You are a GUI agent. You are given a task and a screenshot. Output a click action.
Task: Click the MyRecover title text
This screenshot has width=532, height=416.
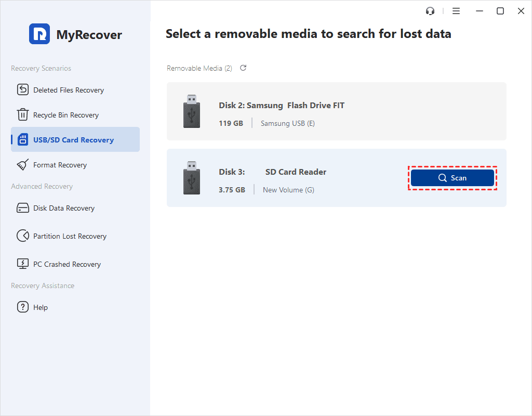(89, 35)
